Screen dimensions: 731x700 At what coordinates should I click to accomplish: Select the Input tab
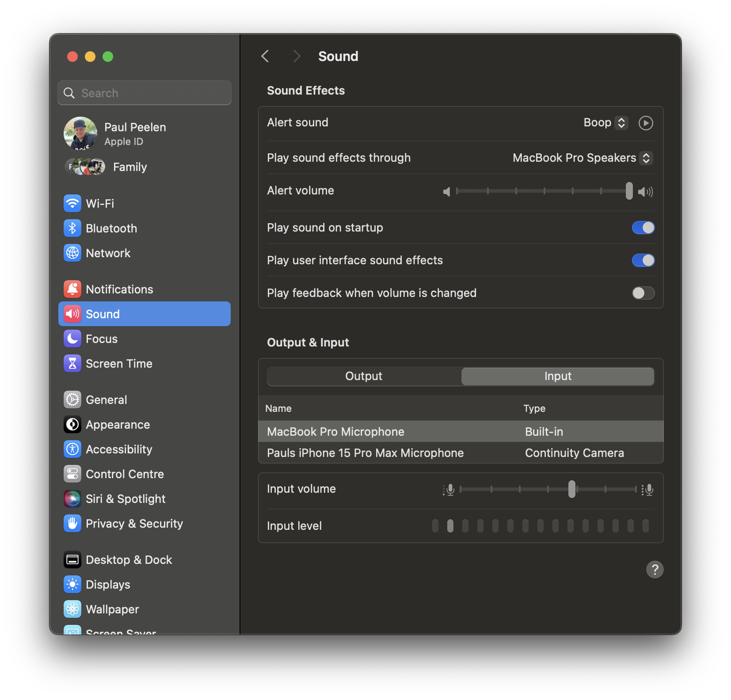(558, 376)
